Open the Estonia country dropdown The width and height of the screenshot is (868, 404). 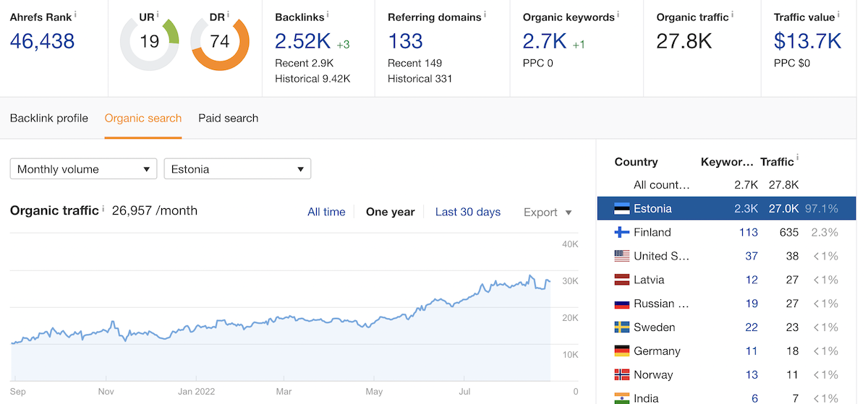click(237, 169)
